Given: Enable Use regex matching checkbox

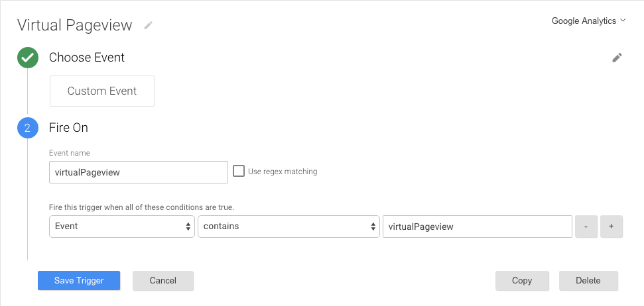Looking at the screenshot, I should (x=239, y=171).
